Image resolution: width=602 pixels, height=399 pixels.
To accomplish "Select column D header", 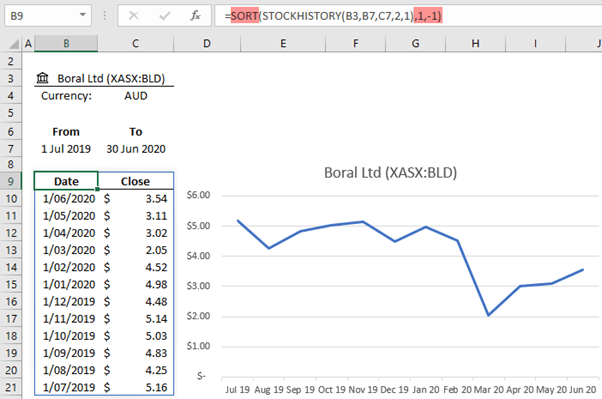I will pyautogui.click(x=207, y=44).
